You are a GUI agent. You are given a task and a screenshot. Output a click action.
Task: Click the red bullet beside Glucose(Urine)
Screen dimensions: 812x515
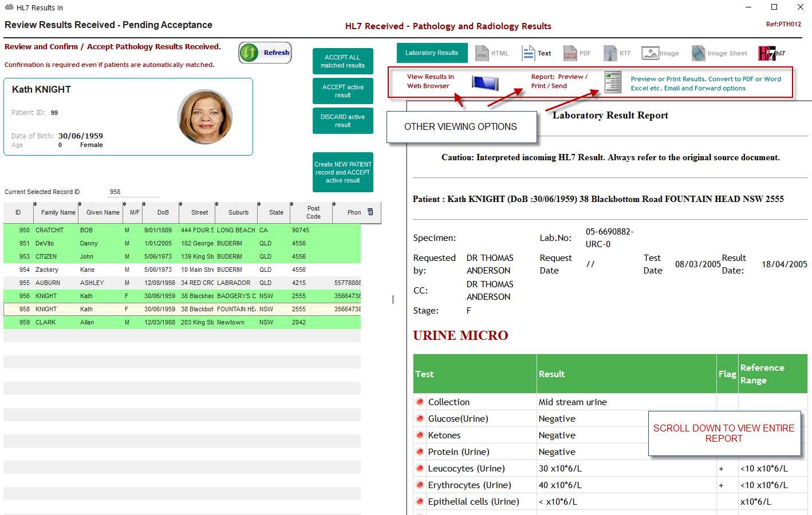(x=420, y=418)
